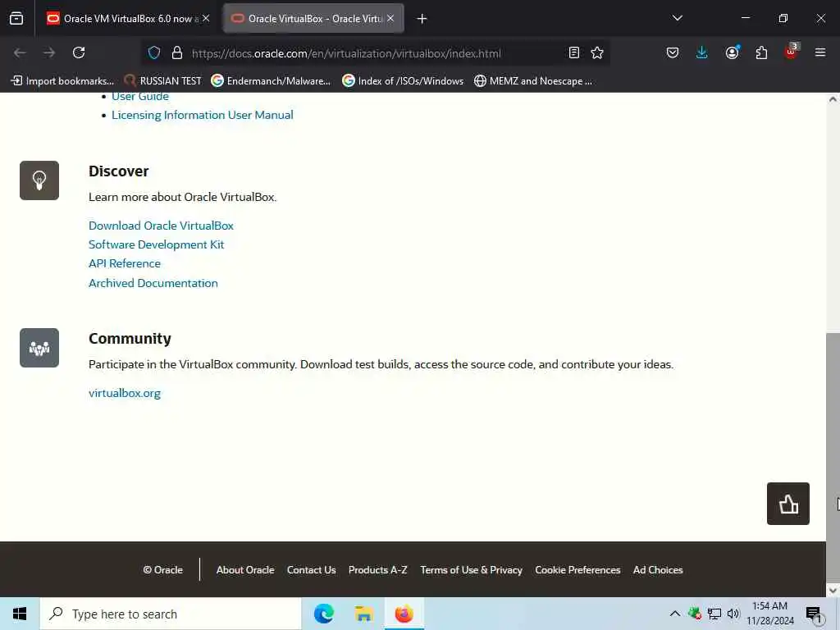Open the taskbar clock and date
840x630 pixels.
[x=769, y=614]
